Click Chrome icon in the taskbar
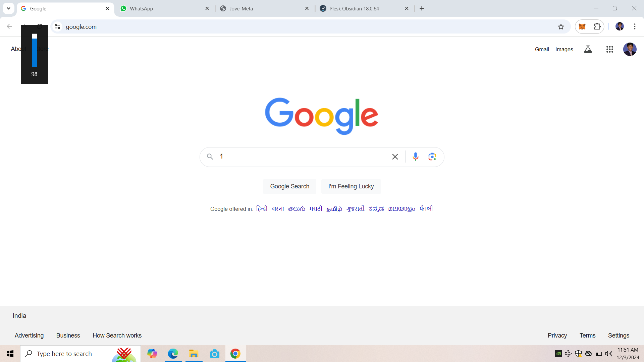The image size is (644, 362). point(235,354)
